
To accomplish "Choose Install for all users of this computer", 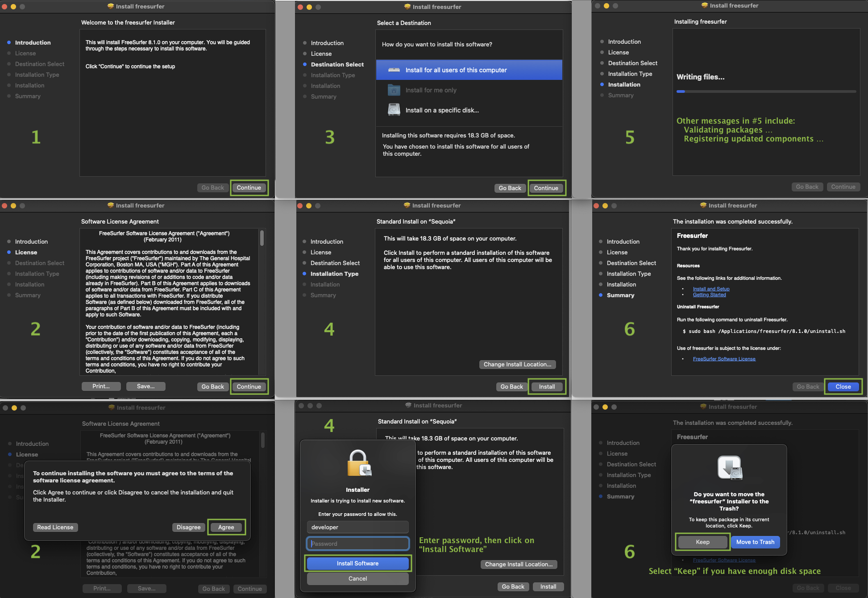I will [469, 70].
